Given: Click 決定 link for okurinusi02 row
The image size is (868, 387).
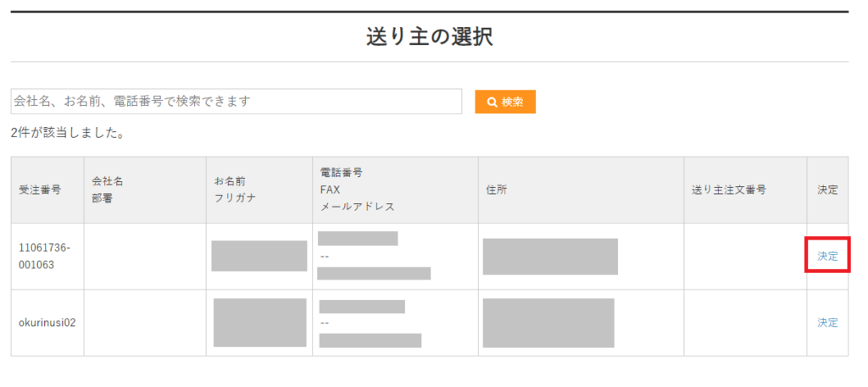Looking at the screenshot, I should (x=827, y=323).
